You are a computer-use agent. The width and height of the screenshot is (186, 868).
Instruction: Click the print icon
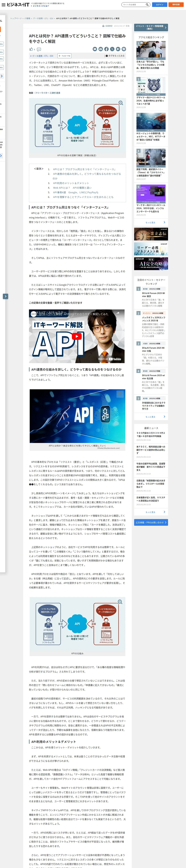point(101,49)
